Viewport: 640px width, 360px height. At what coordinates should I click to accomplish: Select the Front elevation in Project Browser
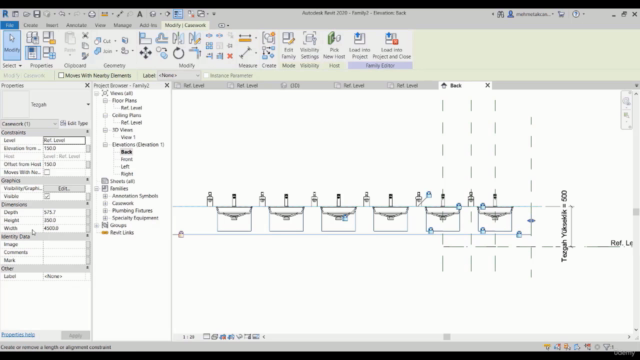click(x=127, y=159)
